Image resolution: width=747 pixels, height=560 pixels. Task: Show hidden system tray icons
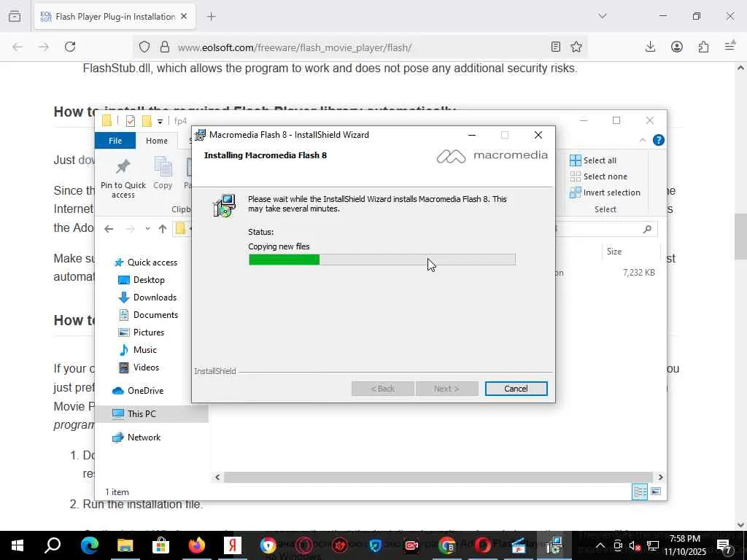(600, 545)
